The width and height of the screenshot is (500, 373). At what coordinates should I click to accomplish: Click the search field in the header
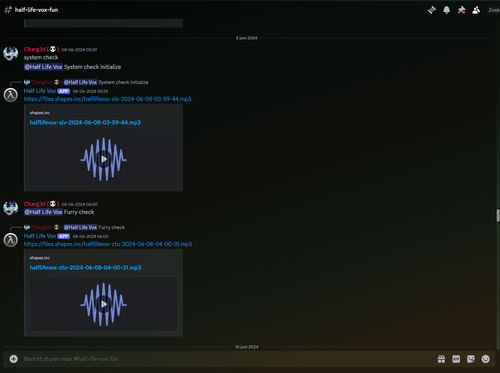pyautogui.click(x=493, y=10)
